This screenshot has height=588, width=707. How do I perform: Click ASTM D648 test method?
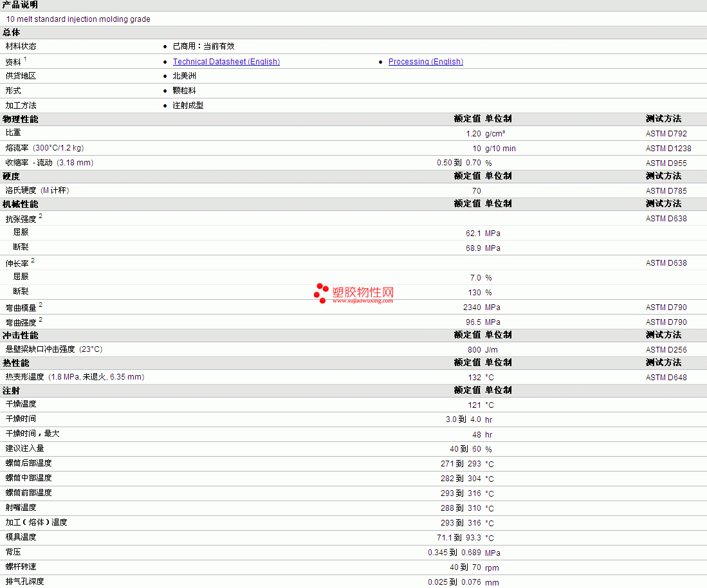pyautogui.click(x=666, y=378)
